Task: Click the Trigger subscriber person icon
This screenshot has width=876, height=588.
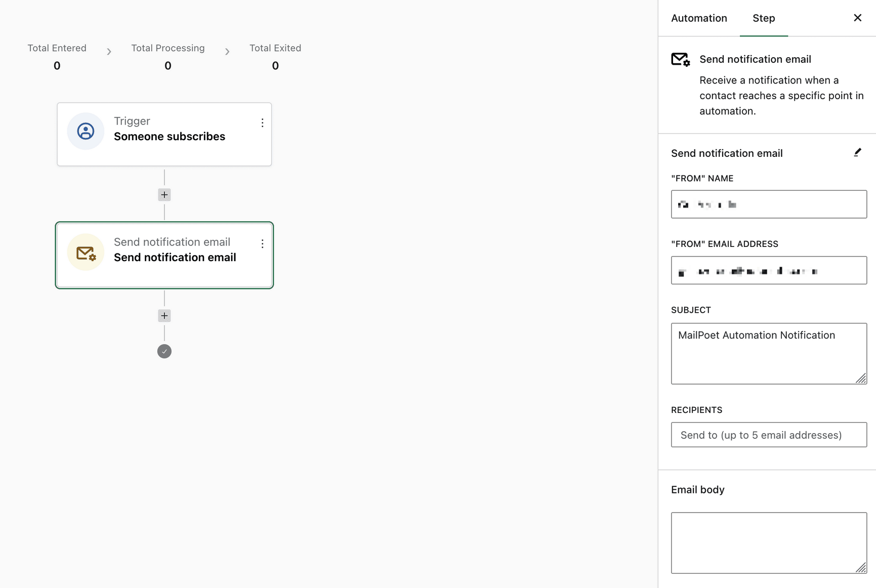Action: coord(86,131)
